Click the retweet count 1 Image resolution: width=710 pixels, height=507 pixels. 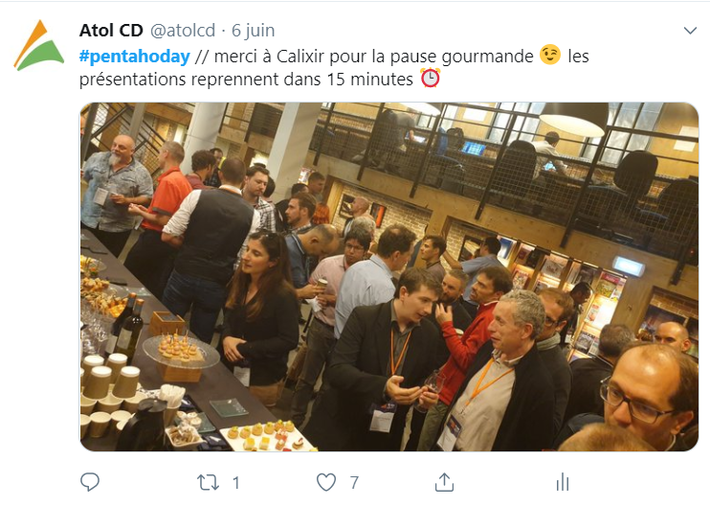pos(236,483)
